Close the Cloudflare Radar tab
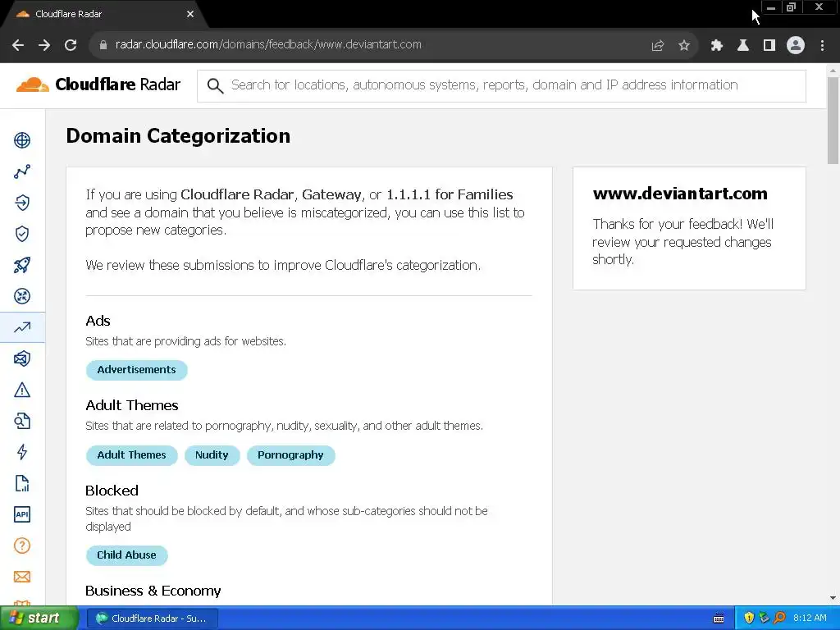 [x=190, y=14]
